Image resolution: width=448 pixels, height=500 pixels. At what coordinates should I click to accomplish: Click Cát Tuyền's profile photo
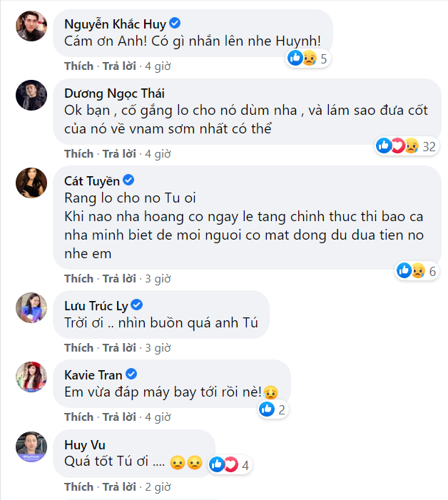click(31, 184)
